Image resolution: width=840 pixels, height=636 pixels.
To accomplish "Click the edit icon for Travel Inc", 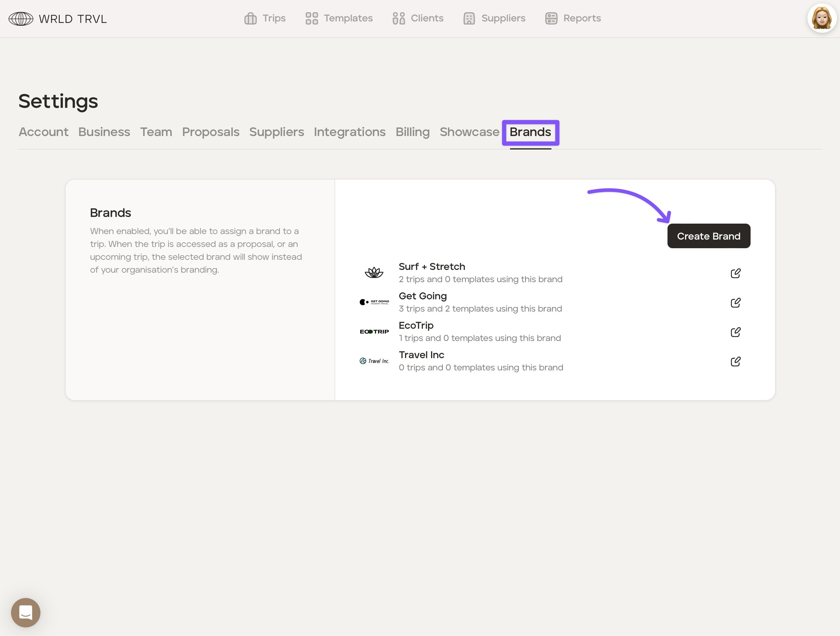I will [735, 362].
